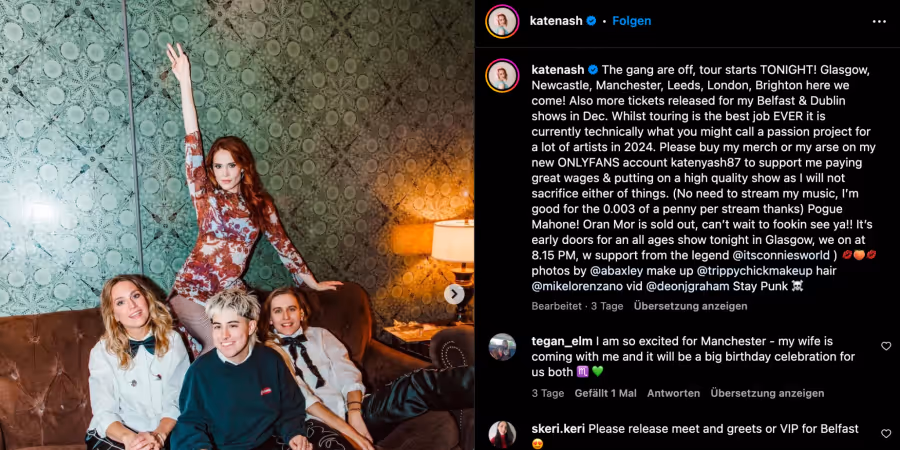Image resolution: width=900 pixels, height=450 pixels.
Task: Show caption translation with Übersetzung anzeigen
Action: click(690, 307)
